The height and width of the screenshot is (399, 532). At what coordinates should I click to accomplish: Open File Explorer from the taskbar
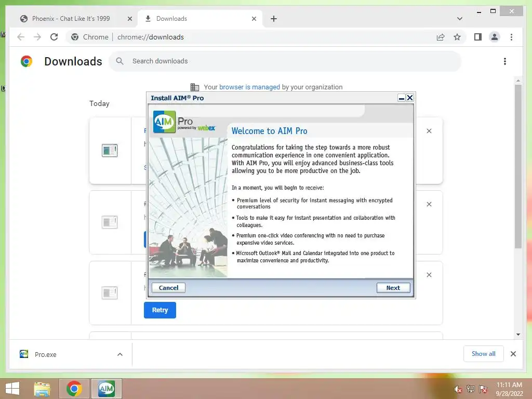pyautogui.click(x=42, y=389)
